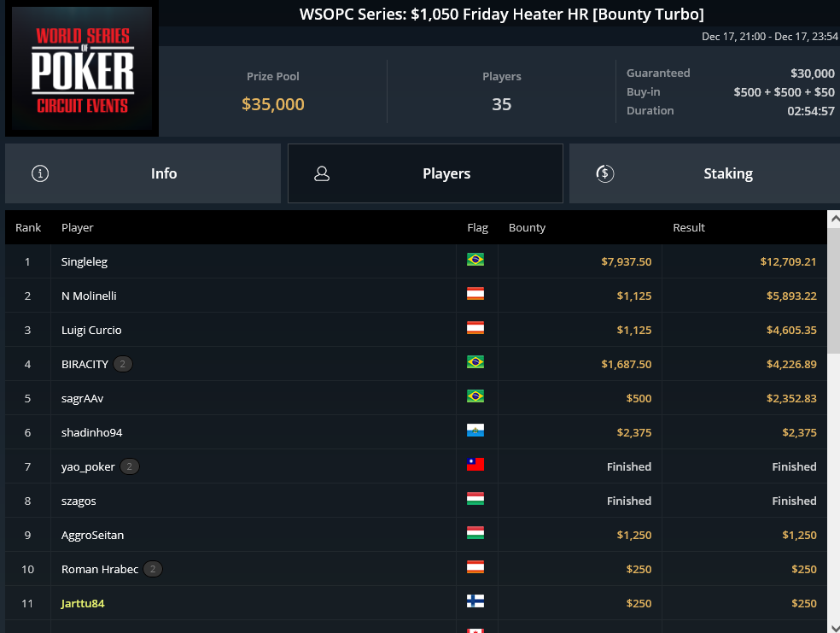840x633 pixels.
Task: Click Singleleg's Brazil flag icon
Action: click(475, 260)
